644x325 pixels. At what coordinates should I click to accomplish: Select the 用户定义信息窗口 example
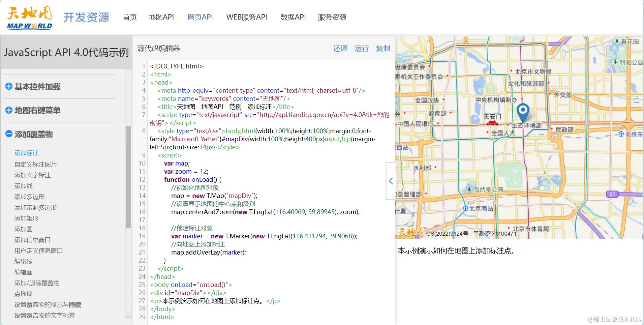(38, 251)
